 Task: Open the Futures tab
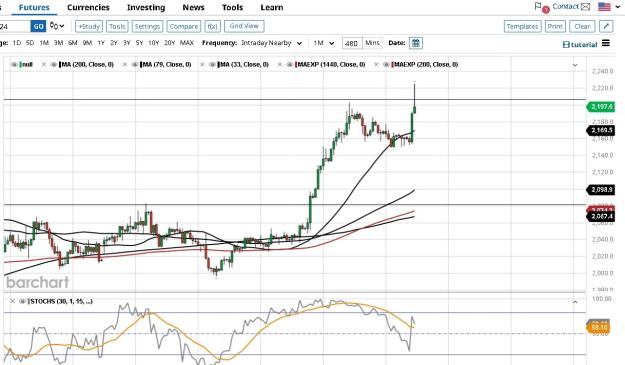(34, 8)
